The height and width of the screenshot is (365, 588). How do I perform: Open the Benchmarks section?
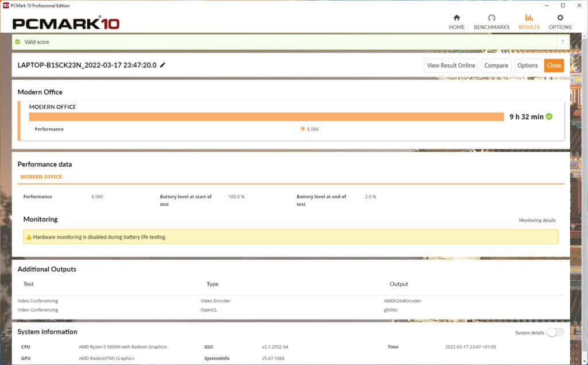tap(492, 22)
